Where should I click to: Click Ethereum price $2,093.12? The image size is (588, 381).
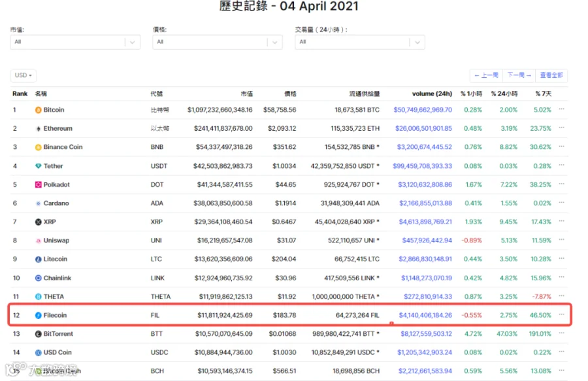pos(282,129)
